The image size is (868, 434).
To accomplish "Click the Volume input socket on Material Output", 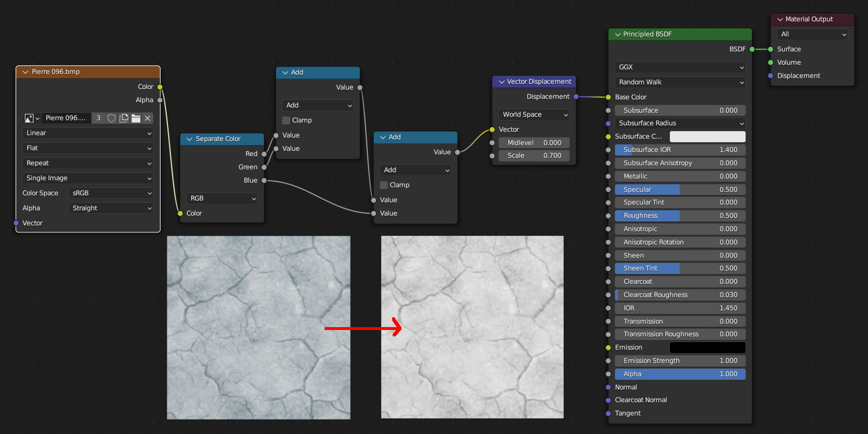I will (770, 62).
